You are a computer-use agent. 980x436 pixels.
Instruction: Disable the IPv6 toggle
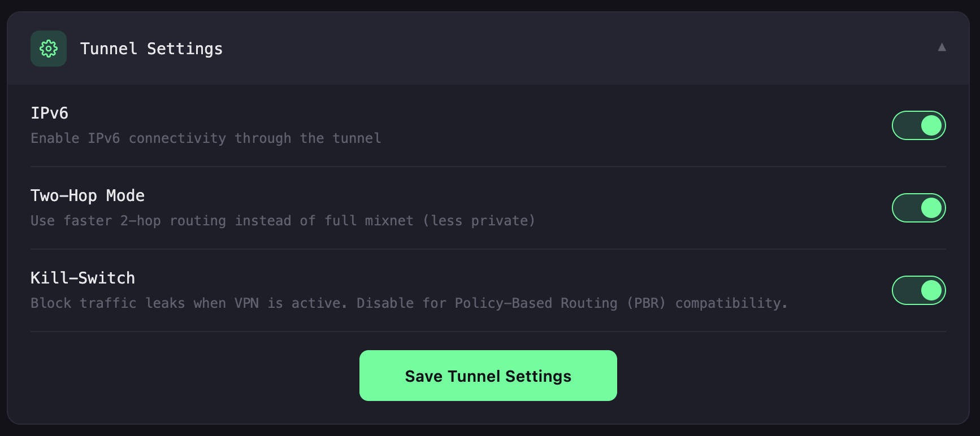[x=918, y=125]
